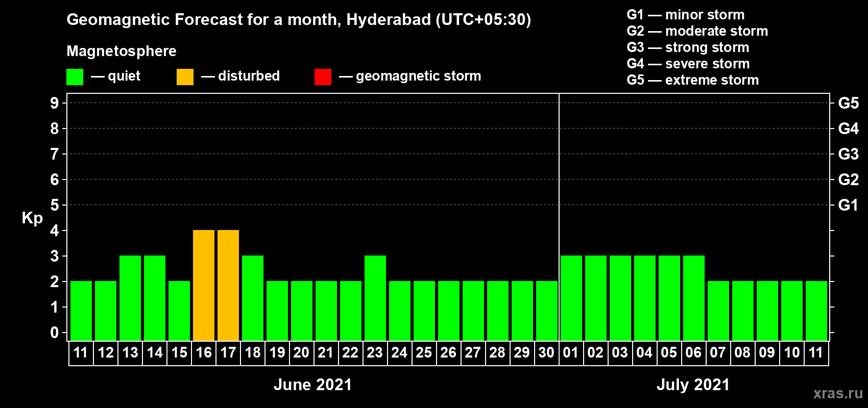Viewport: 868px width, 408px height.
Task: Click date cell 30 in June
Action: (x=546, y=353)
